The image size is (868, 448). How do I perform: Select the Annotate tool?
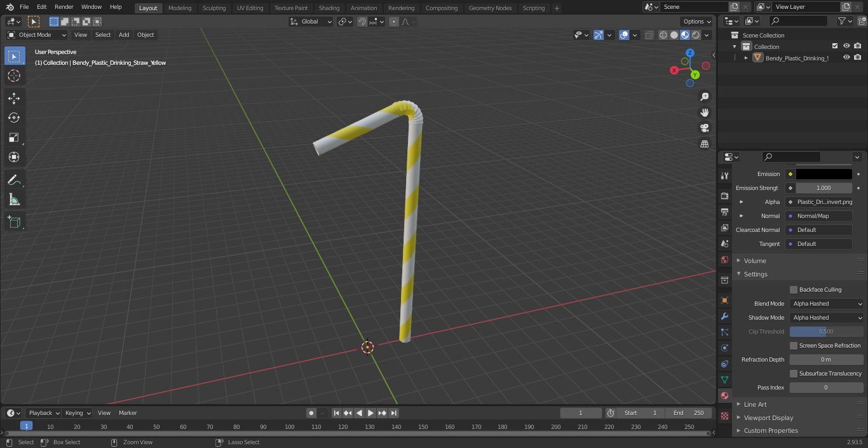click(x=14, y=180)
